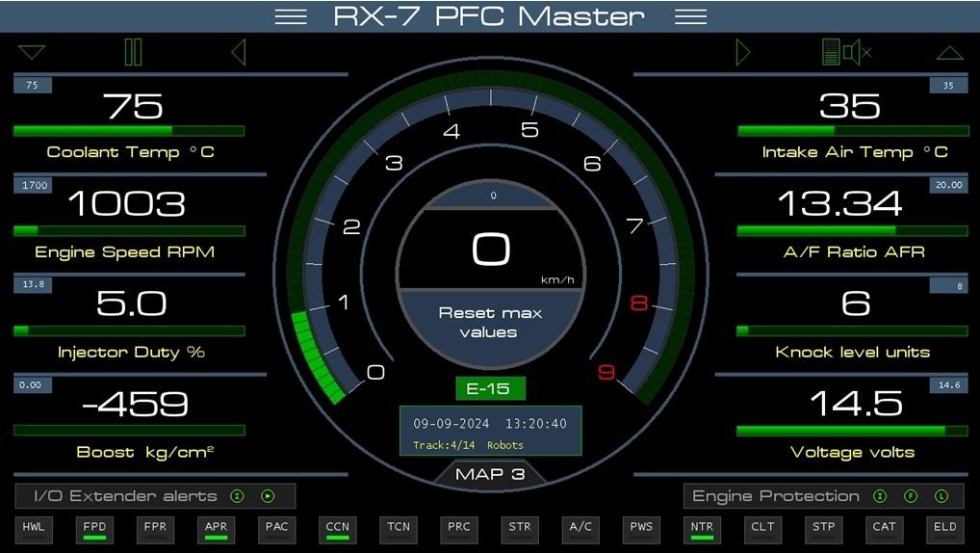Viewport: 980px width, 553px height.
Task: Click the A/F Ratio max value 20.00 box
Action: [949, 185]
